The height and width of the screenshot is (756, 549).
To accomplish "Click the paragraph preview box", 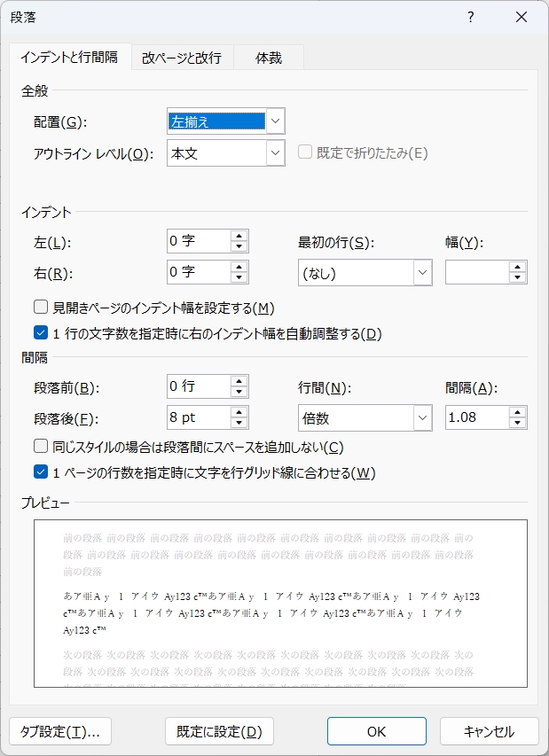I will tap(280, 604).
